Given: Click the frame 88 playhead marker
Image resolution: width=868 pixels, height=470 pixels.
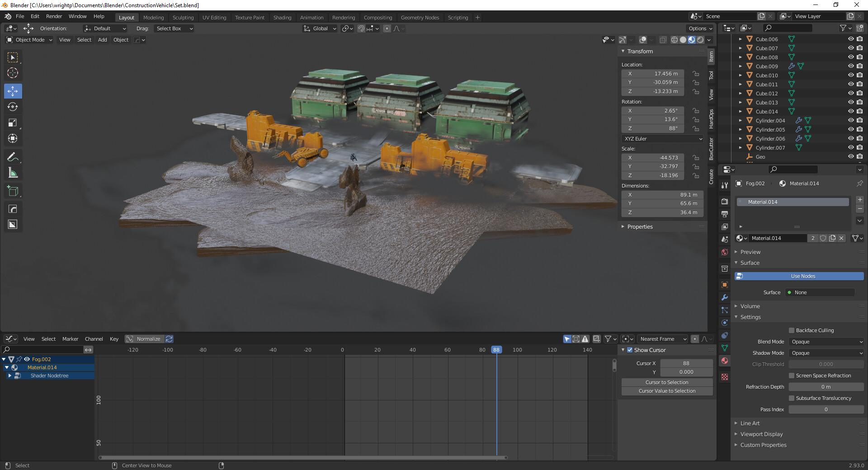Looking at the screenshot, I should (x=496, y=350).
